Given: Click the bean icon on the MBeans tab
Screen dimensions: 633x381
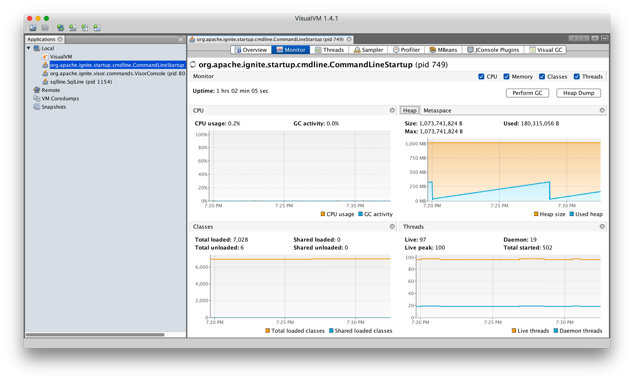Looking at the screenshot, I should tap(433, 50).
